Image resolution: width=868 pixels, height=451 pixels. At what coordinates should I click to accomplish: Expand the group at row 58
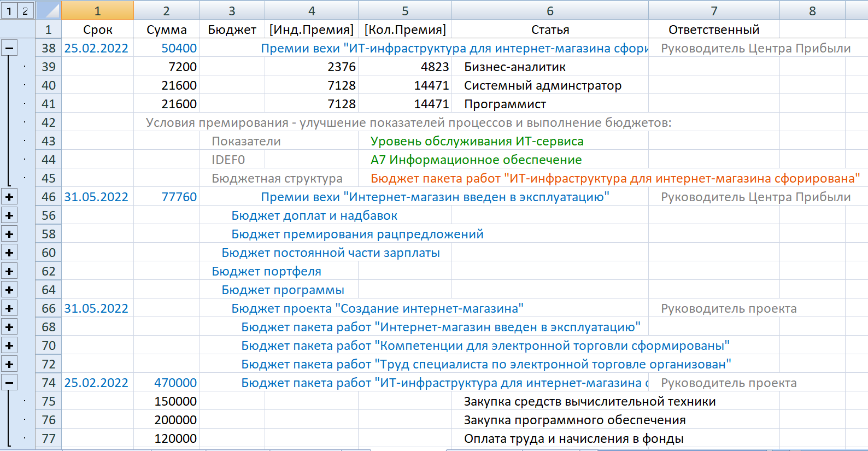(x=9, y=234)
